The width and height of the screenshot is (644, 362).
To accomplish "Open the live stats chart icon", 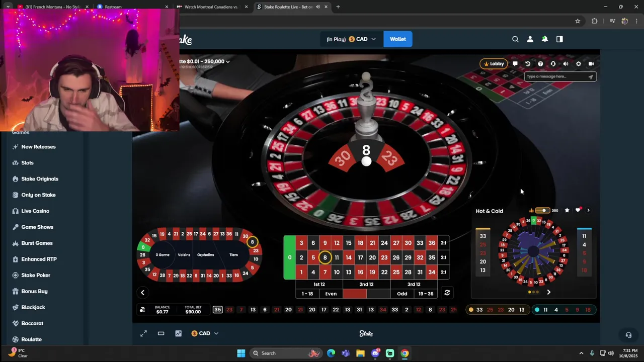I will (178, 333).
